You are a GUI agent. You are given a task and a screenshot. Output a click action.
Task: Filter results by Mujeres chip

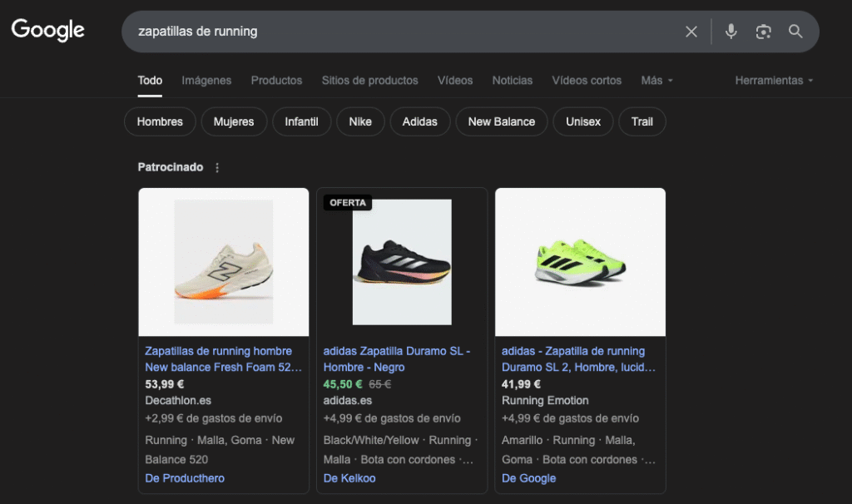coord(234,121)
